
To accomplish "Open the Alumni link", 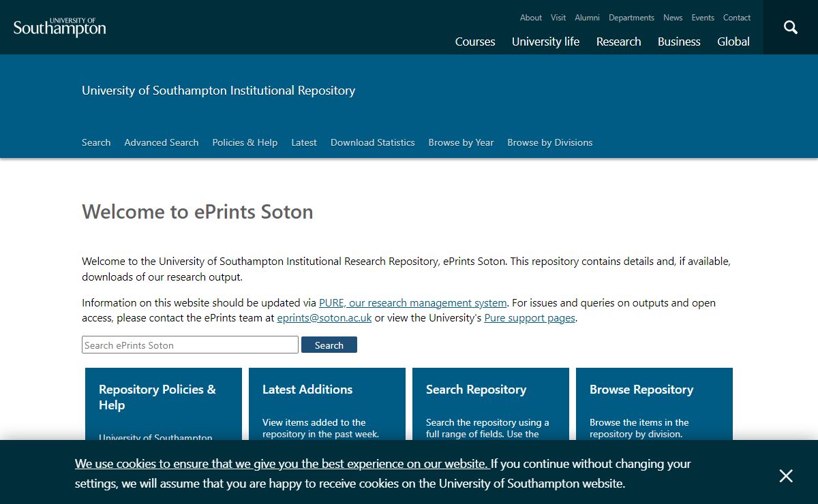I will click(x=587, y=18).
